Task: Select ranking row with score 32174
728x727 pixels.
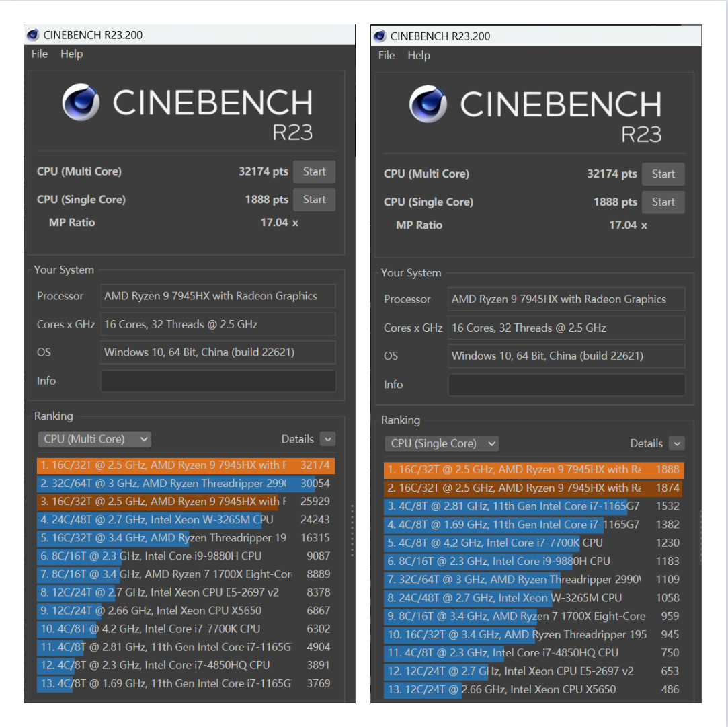Action: coord(186,465)
